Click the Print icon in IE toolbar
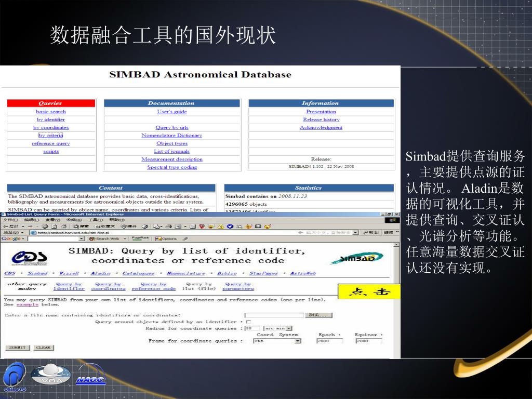The width and height of the screenshot is (532, 399). (168, 227)
